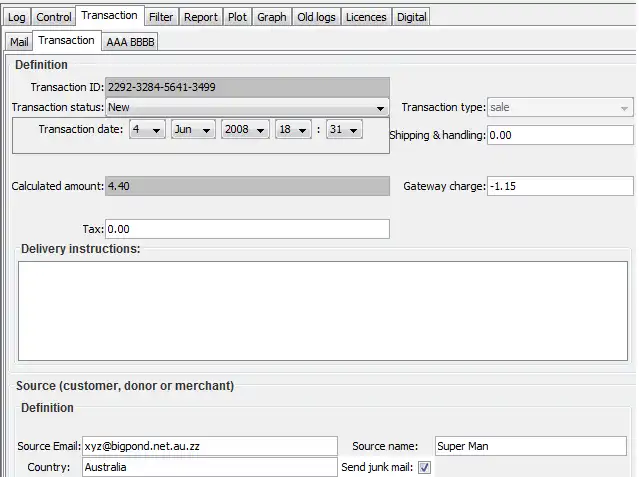Click the Send junk mail label

[377, 467]
